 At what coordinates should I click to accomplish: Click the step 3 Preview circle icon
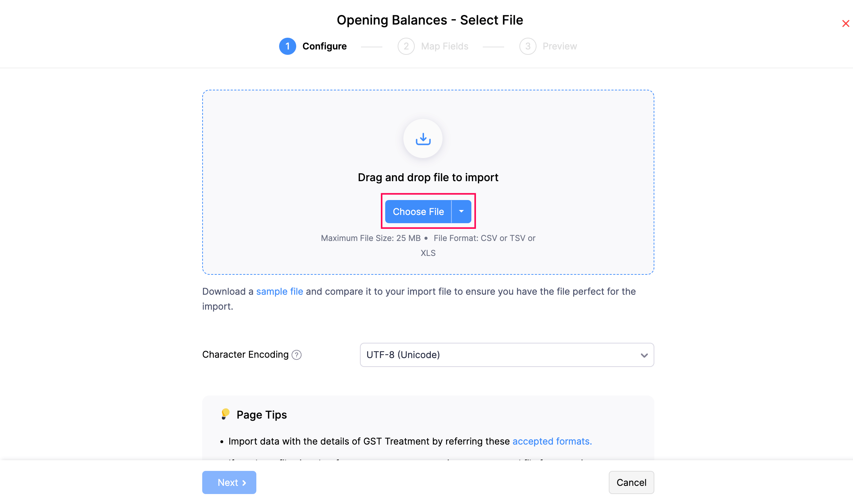click(528, 46)
